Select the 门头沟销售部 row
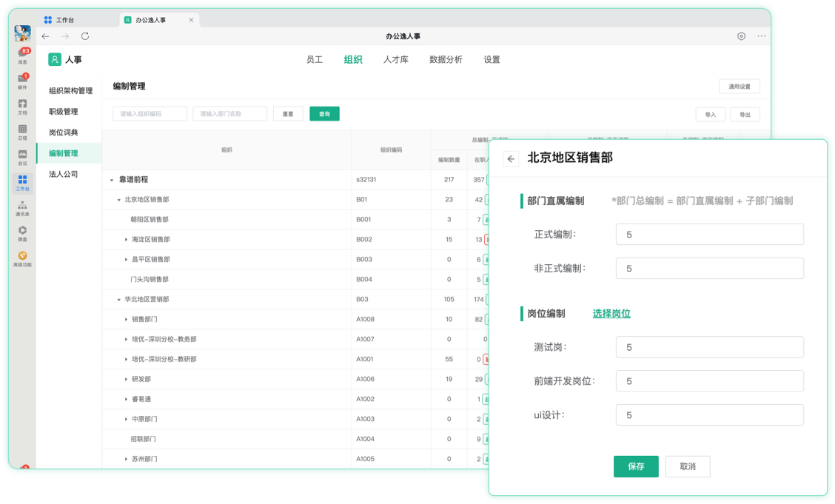 295,280
